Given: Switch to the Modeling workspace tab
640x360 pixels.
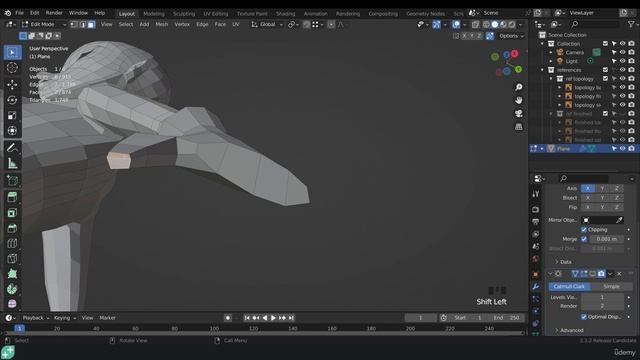Looking at the screenshot, I should point(153,14).
